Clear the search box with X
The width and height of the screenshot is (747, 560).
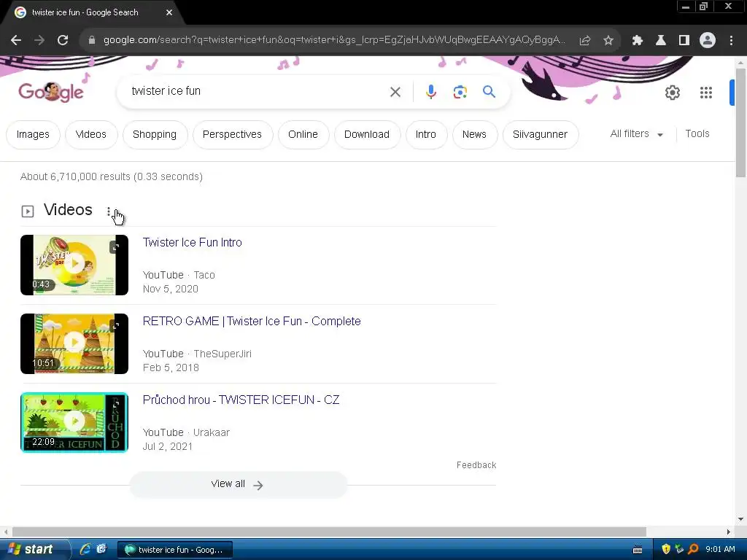[395, 92]
